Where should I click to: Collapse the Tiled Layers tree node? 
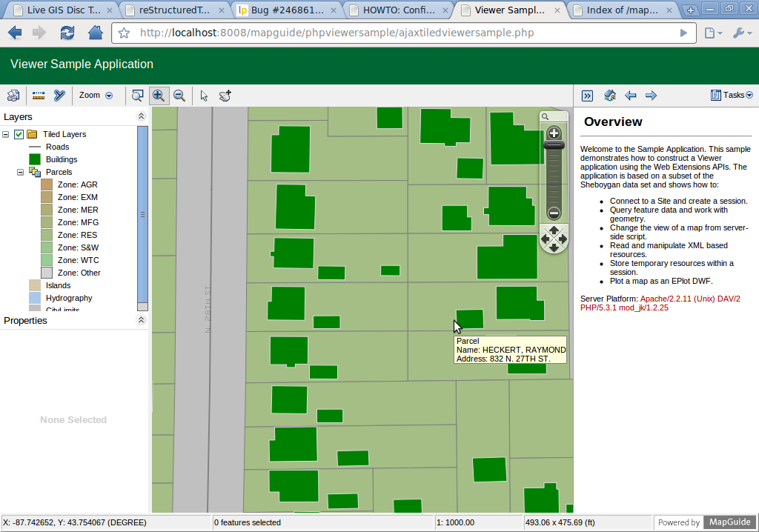(6, 134)
